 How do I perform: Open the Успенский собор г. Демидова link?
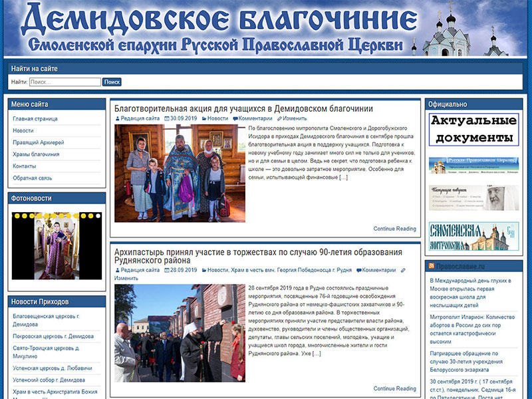tap(49, 380)
